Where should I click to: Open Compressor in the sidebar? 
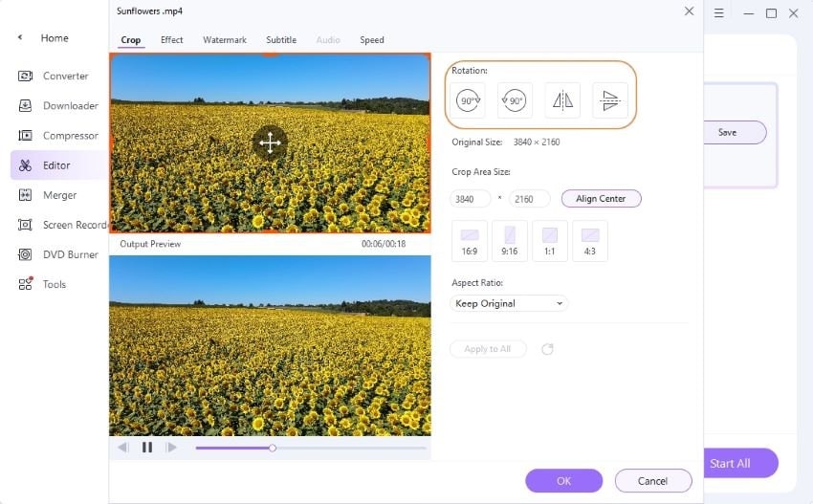point(59,136)
